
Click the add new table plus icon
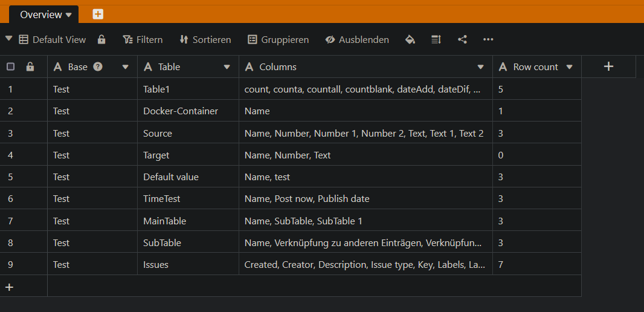98,15
